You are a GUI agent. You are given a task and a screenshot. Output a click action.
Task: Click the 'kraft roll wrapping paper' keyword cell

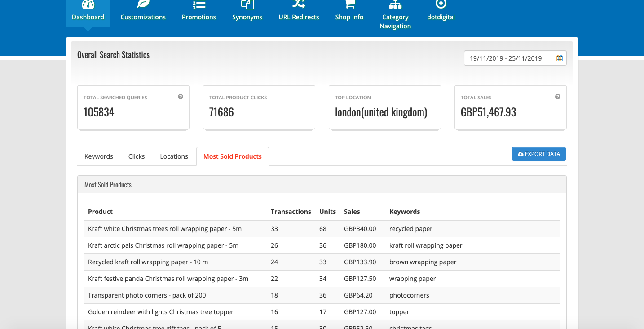pos(426,245)
